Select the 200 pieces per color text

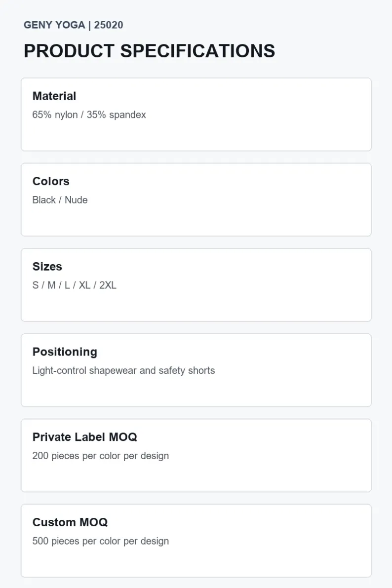pos(100,456)
